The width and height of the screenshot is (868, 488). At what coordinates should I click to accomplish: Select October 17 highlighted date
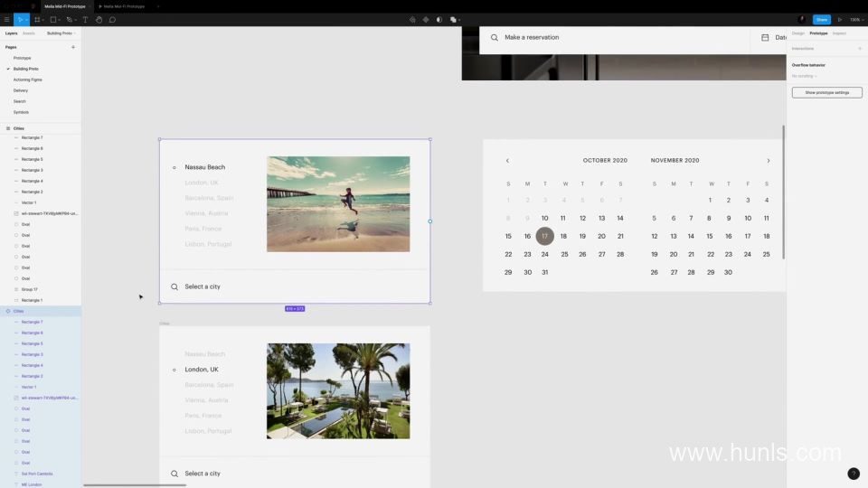[544, 236]
